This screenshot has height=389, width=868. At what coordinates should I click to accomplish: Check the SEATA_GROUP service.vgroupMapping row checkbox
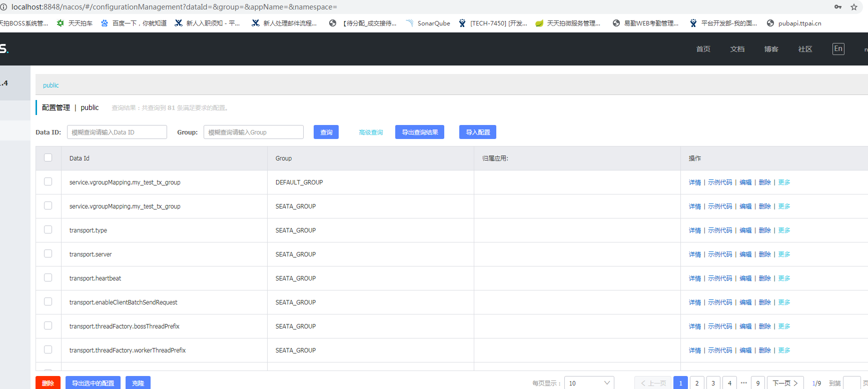pos(48,205)
